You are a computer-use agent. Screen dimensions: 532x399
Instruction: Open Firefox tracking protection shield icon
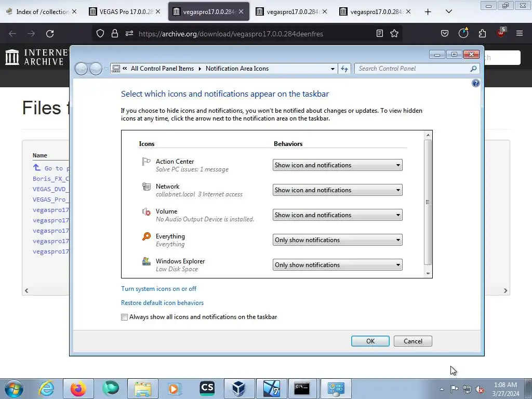tap(100, 33)
